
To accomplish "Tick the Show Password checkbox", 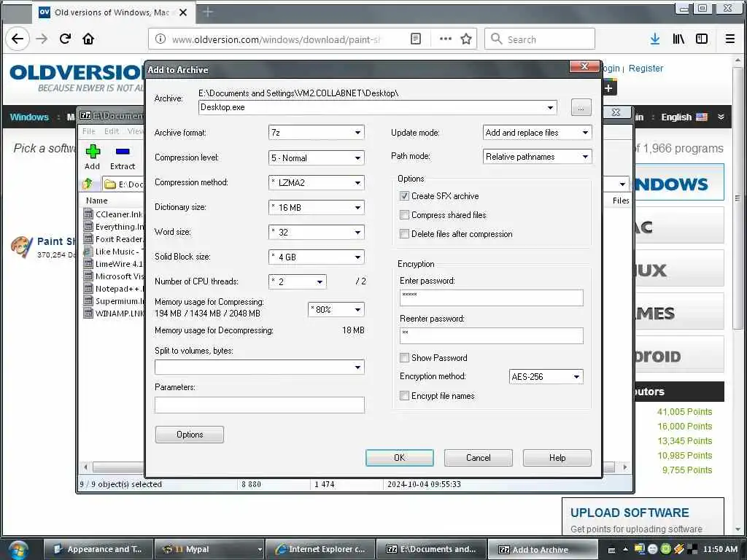I will point(404,357).
